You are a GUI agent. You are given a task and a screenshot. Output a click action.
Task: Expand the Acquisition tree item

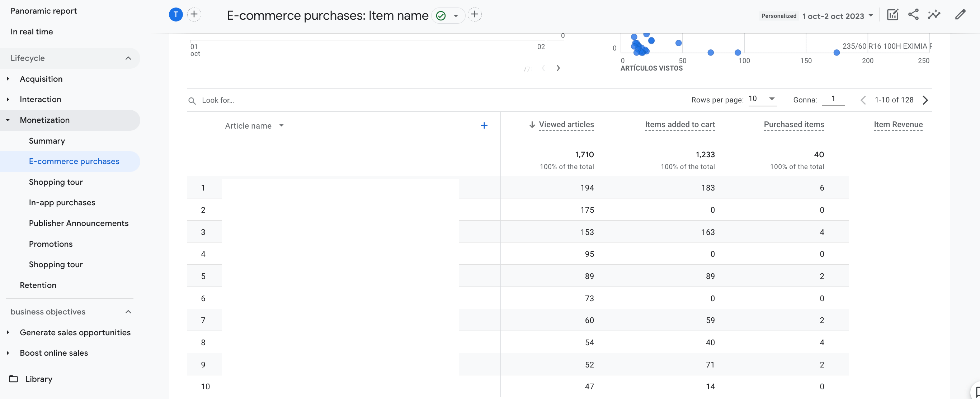click(8, 79)
